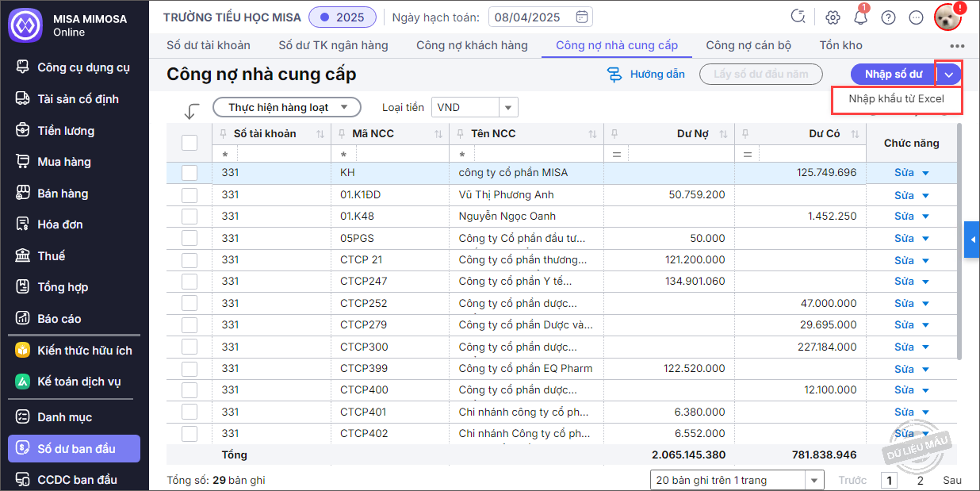This screenshot has height=491, width=980.
Task: Select the checkbox for Nguyễn Ngọc Oanh row
Action: [189, 217]
